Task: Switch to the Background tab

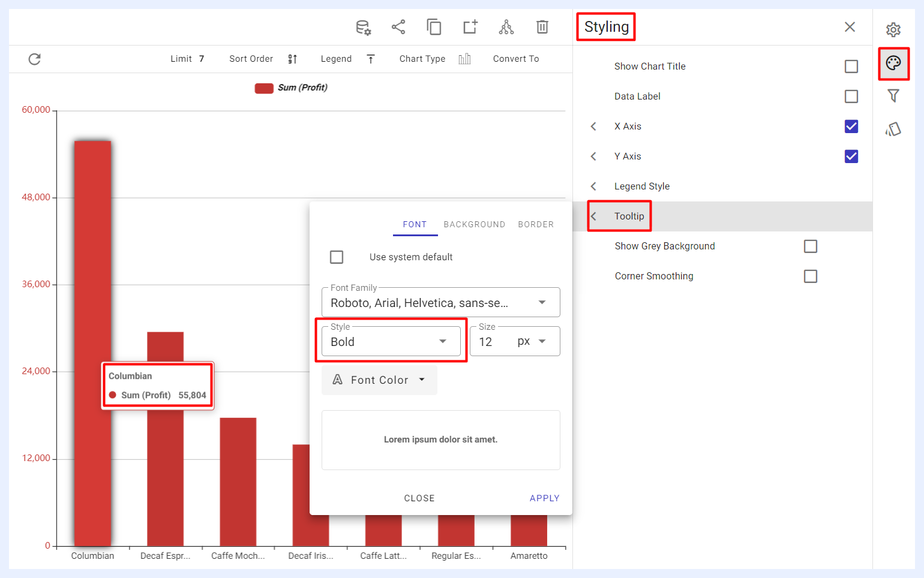Action: [x=475, y=224]
